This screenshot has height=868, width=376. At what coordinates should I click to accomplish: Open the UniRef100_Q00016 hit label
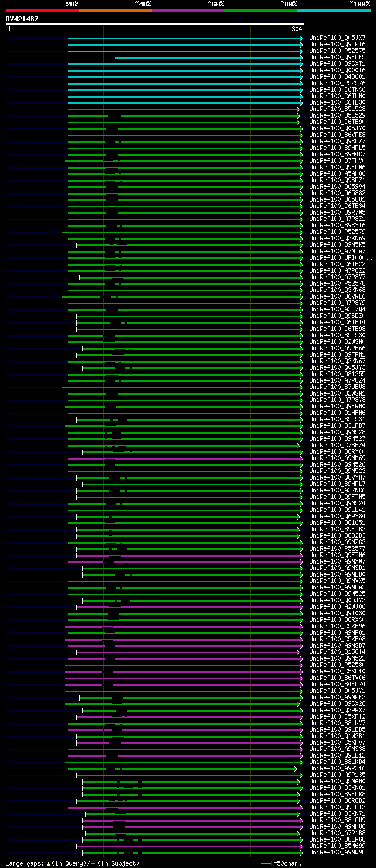pyautogui.click(x=337, y=71)
